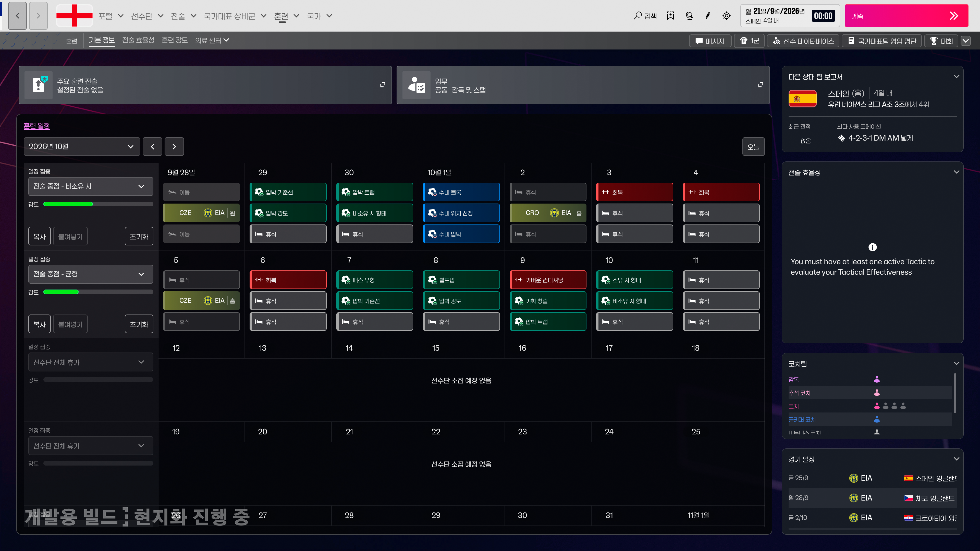This screenshot has width=980, height=551.
Task: Collapse the 코치팀 panel
Action: (x=956, y=363)
